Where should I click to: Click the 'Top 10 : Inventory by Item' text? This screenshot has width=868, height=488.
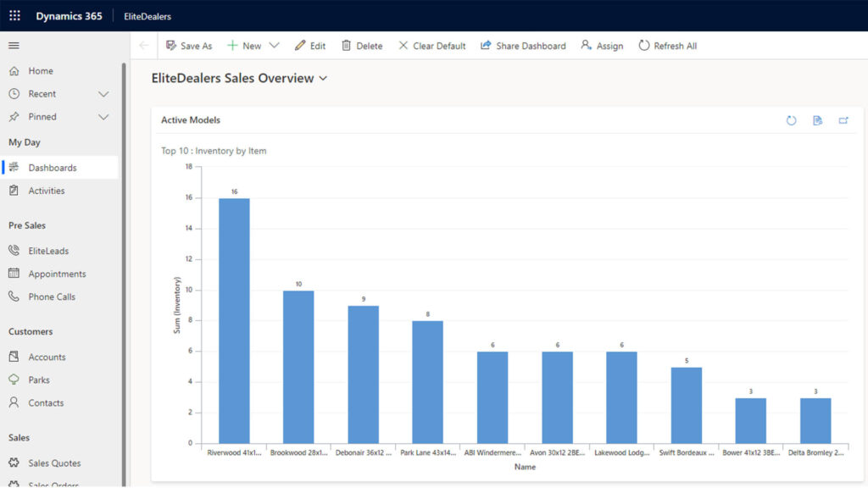(214, 151)
